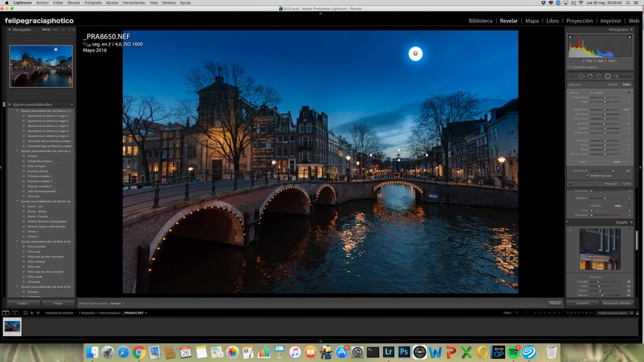Image resolution: width=644 pixels, height=362 pixels.
Task: Collapse the Histograma panel
Action: (x=631, y=30)
